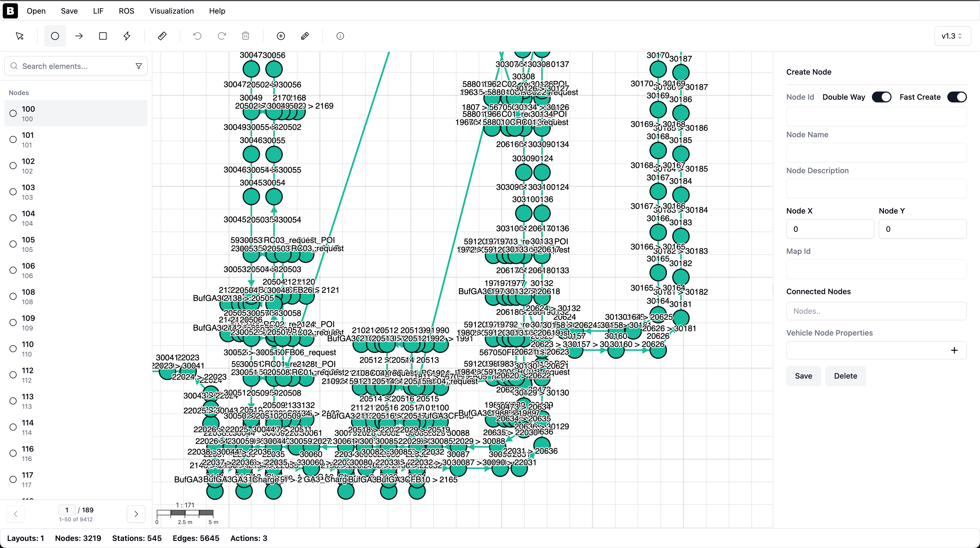The height and width of the screenshot is (548, 980).
Task: Activate the lightning action tool
Action: [x=127, y=36]
